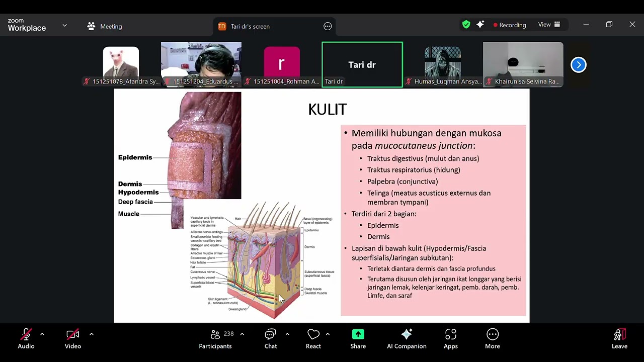Select Atandra participant thumbnail
This screenshot has width=644, height=362.
121,65
